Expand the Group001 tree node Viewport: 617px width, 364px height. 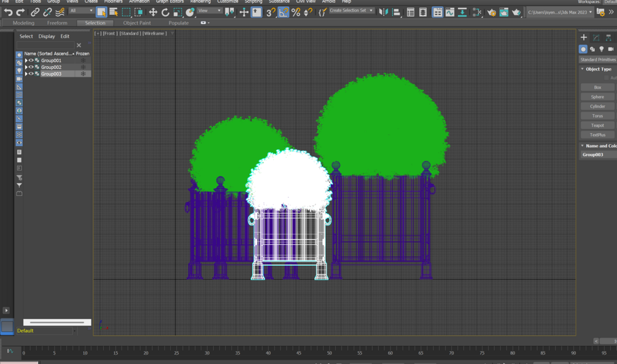(26, 61)
